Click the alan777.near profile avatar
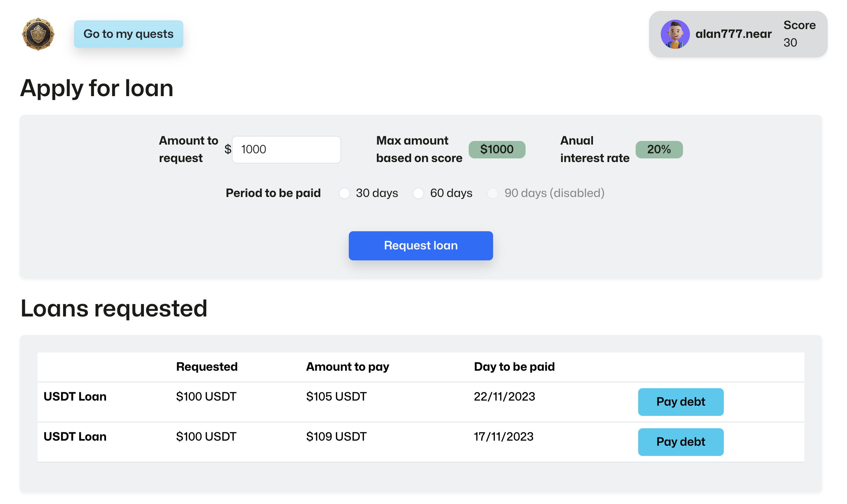Screen dimensions: 847x504 (x=675, y=34)
